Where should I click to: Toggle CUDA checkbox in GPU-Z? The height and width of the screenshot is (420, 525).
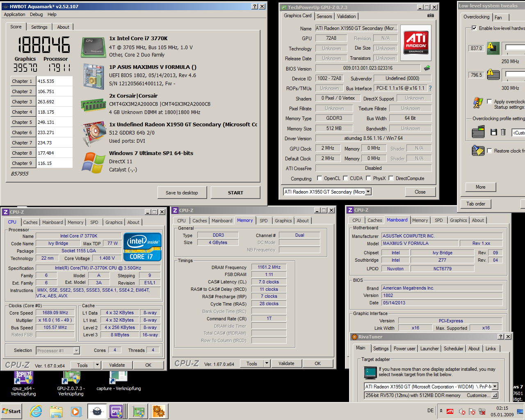click(x=346, y=178)
